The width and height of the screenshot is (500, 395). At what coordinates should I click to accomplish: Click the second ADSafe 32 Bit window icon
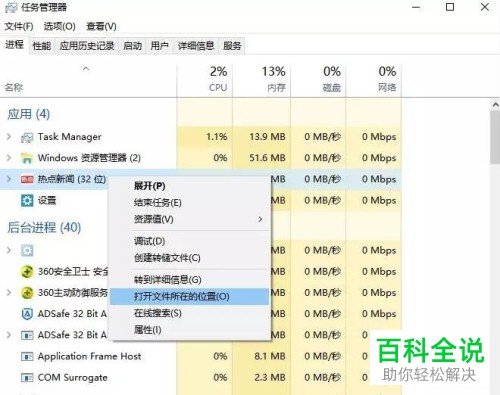pyautogui.click(x=27, y=335)
